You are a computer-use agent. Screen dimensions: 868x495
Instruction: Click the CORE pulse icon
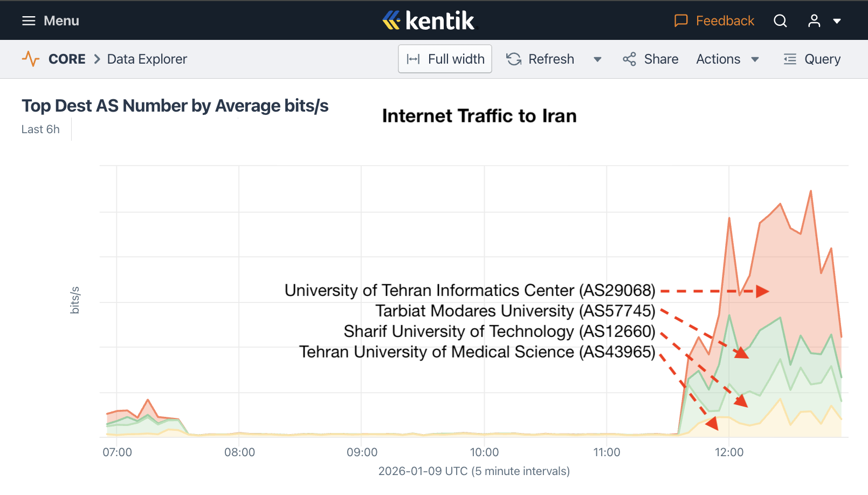(x=31, y=59)
